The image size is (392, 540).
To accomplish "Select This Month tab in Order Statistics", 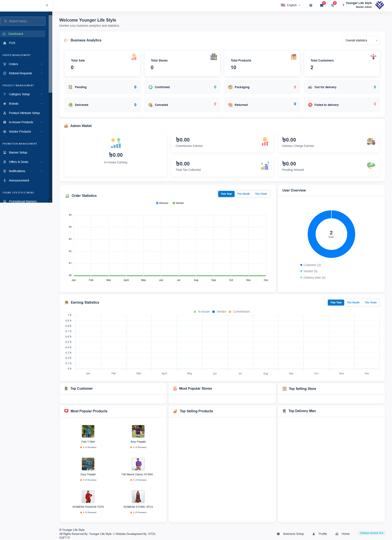I will tap(243, 194).
